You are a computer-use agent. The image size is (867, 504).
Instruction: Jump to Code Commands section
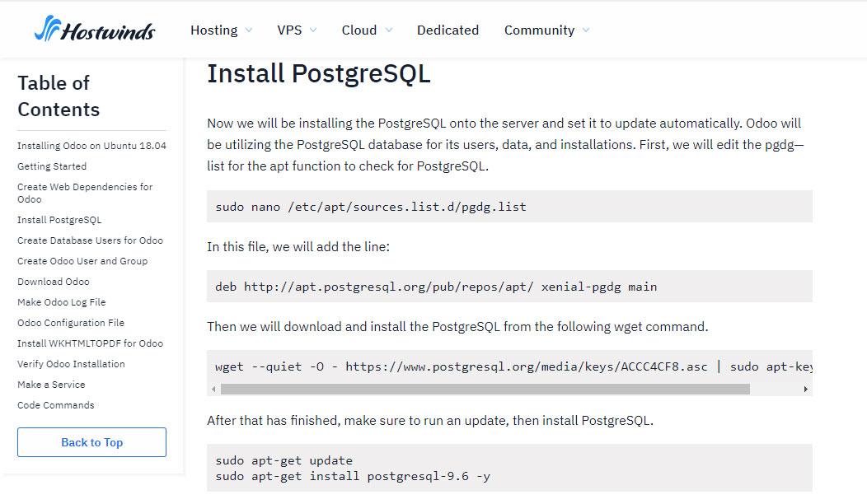point(56,405)
